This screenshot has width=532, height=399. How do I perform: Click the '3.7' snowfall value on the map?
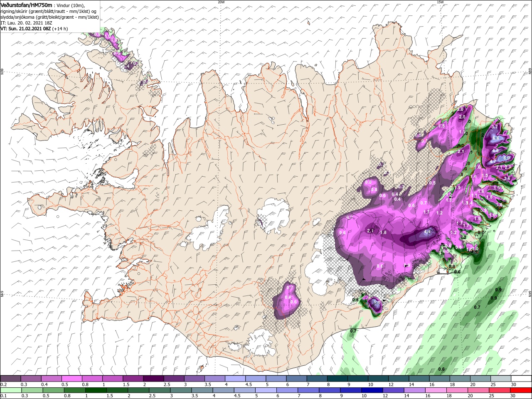click(495, 127)
